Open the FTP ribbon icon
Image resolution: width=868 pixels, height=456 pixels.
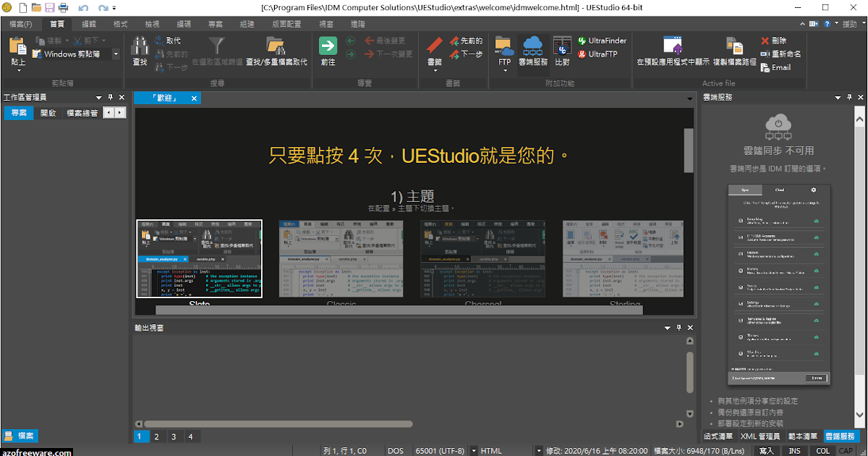pyautogui.click(x=503, y=45)
